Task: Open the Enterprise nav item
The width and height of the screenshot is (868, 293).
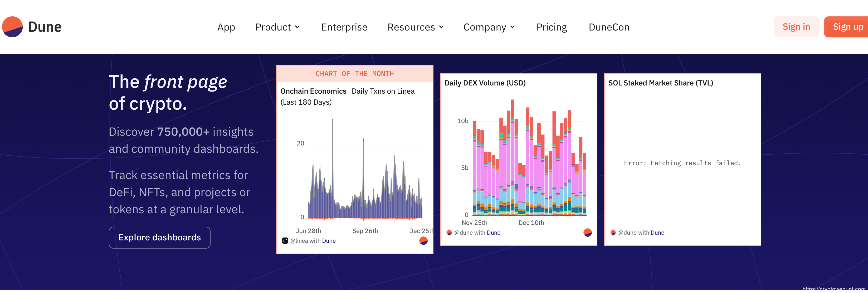Action: click(344, 27)
